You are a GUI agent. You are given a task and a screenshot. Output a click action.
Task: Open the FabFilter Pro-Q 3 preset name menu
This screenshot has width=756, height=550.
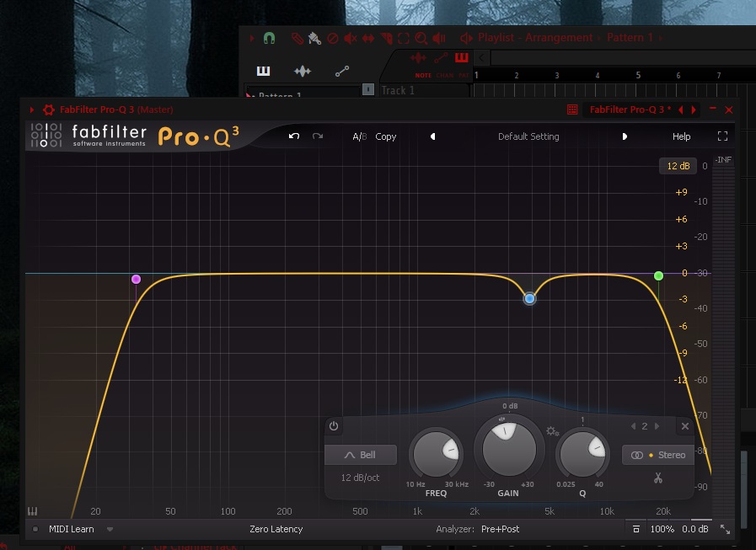tap(630, 109)
